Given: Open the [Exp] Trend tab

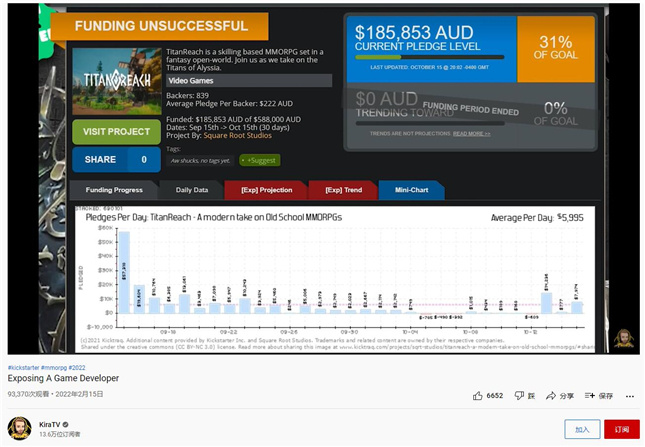Looking at the screenshot, I should pyautogui.click(x=343, y=190).
